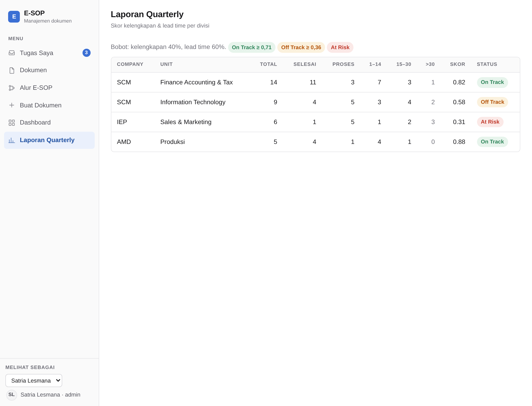Switch to the Dashboard page
This screenshot has width=532, height=406.
(x=49, y=122)
